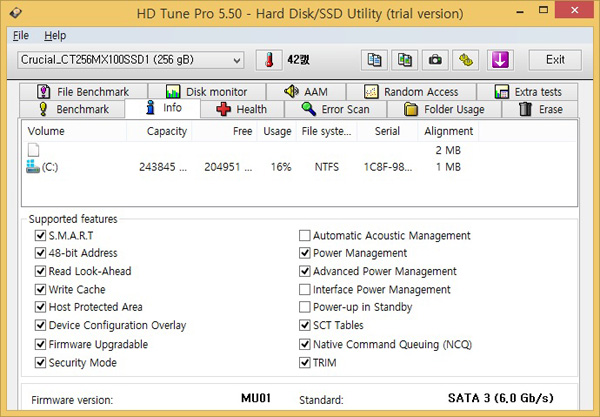The height and width of the screenshot is (417, 600).
Task: Toggle the 48-bit Address checkbox
Action: pyautogui.click(x=40, y=253)
